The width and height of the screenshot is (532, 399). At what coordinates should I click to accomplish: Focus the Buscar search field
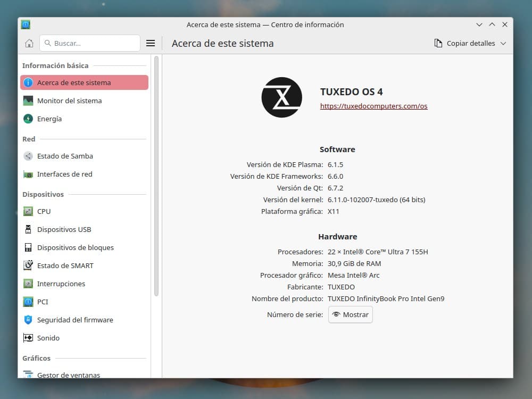point(90,44)
